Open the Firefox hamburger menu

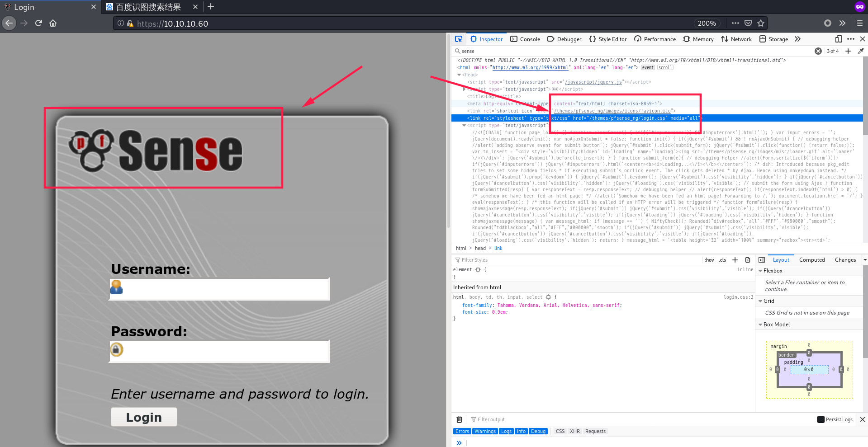point(860,23)
